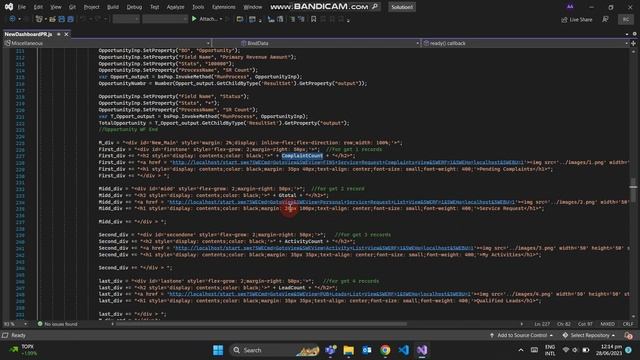Open the Tools menu
This screenshot has height=360, width=640.
click(198, 7)
